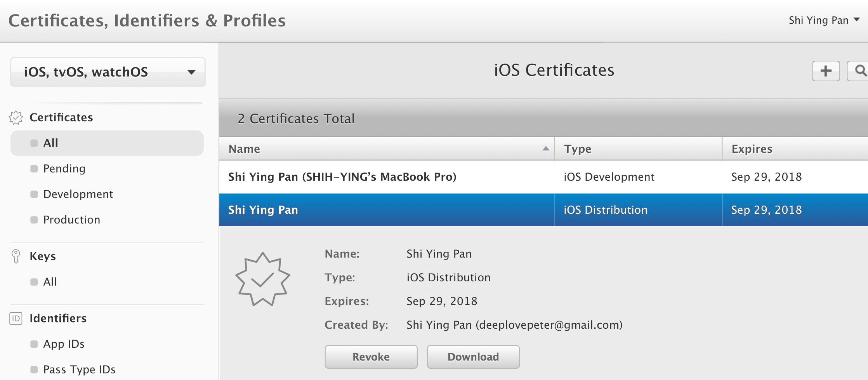Click the detail Name value Shi Ying Pan

(x=439, y=254)
